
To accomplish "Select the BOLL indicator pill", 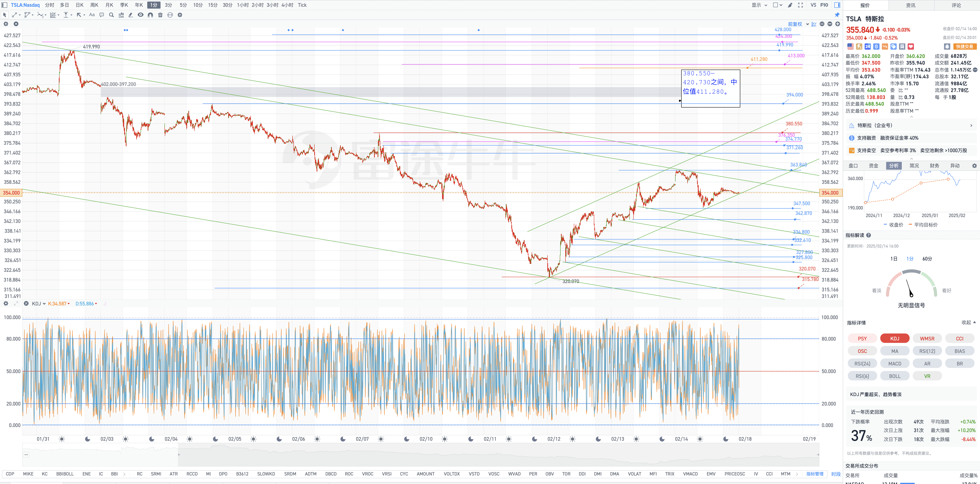I will pos(895,376).
